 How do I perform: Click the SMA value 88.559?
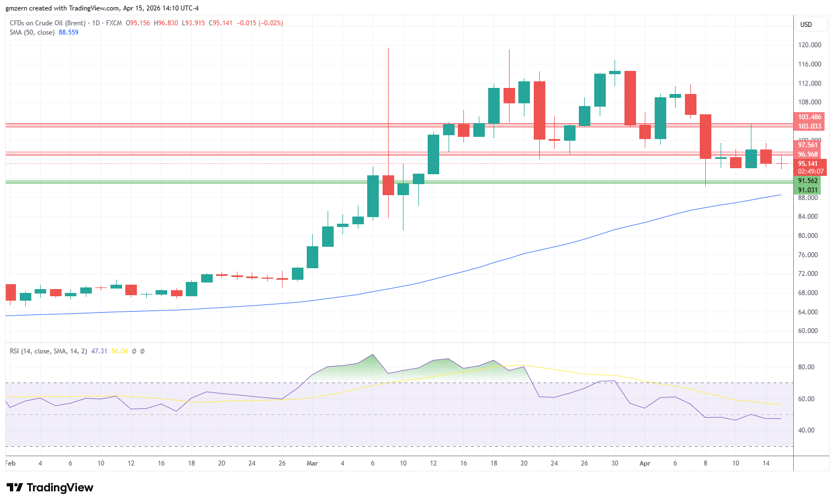pyautogui.click(x=69, y=32)
